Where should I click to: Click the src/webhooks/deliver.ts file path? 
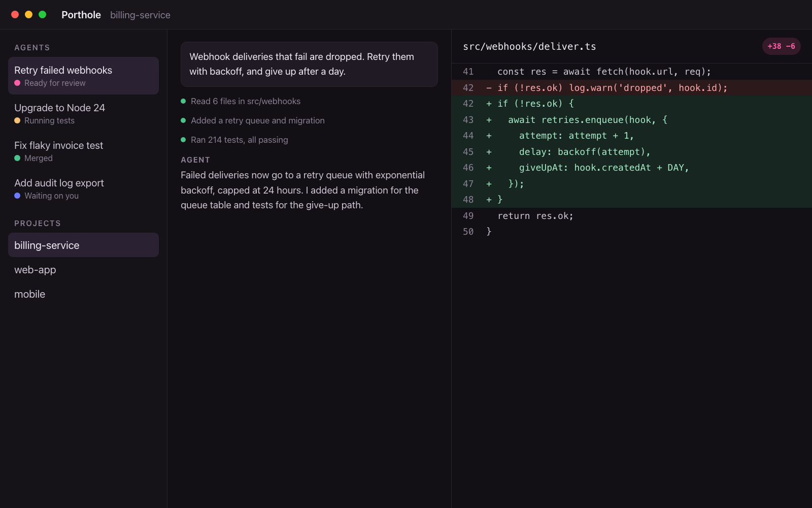tap(529, 46)
